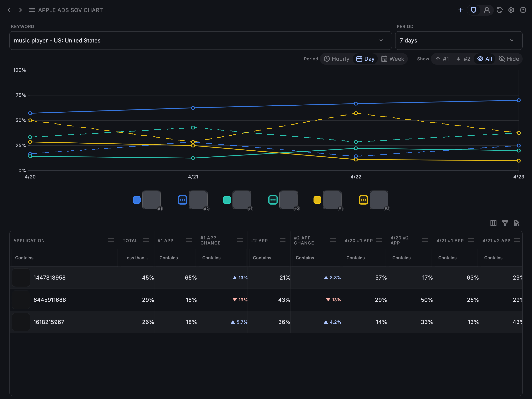Open the hamburger navigation menu
This screenshot has height=399, width=532.
tap(32, 10)
